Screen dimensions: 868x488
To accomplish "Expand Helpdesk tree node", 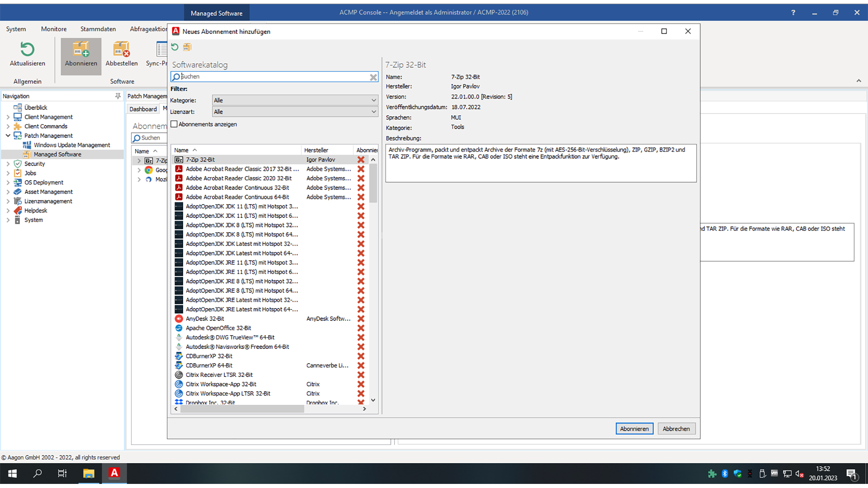I will click(x=8, y=211).
